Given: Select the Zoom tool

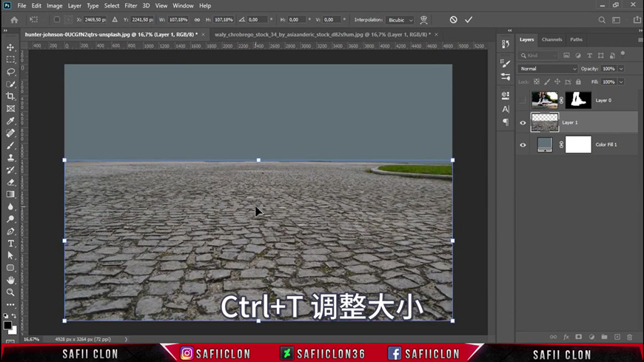Looking at the screenshot, I should pyautogui.click(x=10, y=292).
